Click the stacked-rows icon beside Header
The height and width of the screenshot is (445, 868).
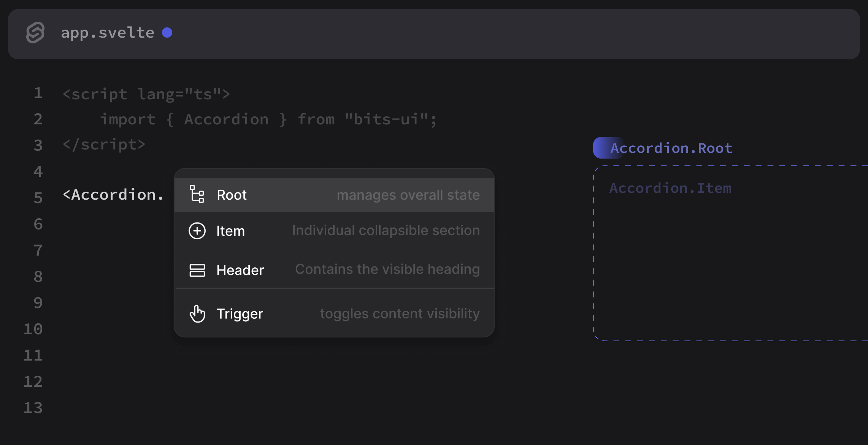click(x=197, y=270)
